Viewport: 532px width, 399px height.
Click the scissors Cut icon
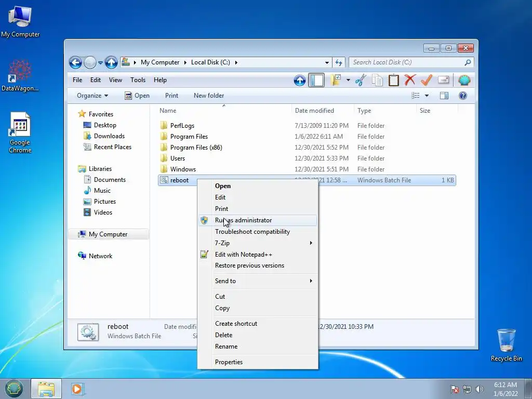tap(361, 81)
